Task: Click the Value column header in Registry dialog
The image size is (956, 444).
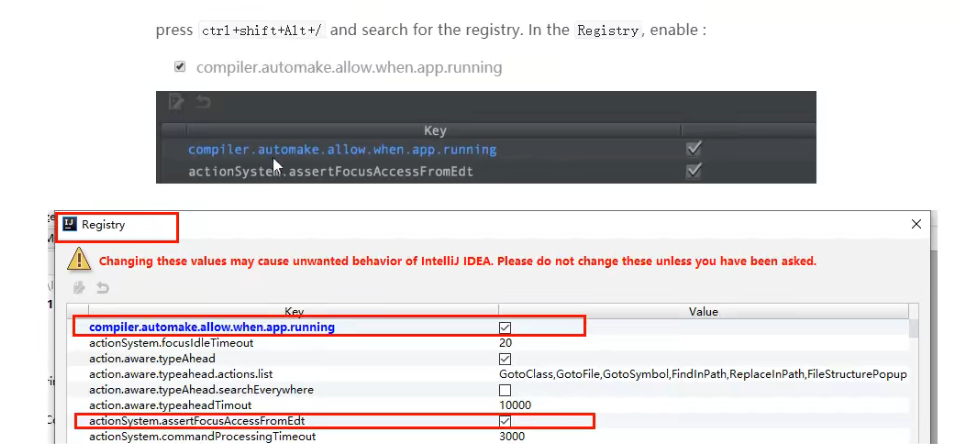Action: (x=703, y=312)
